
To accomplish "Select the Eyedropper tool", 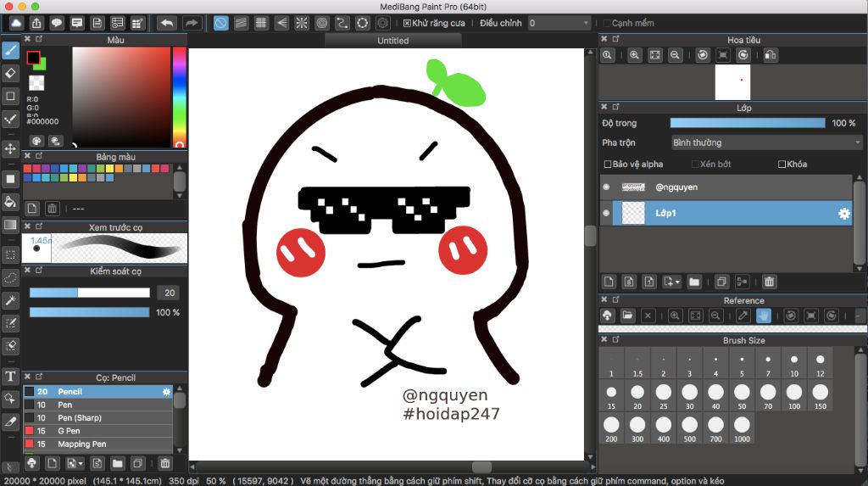I will point(10,422).
